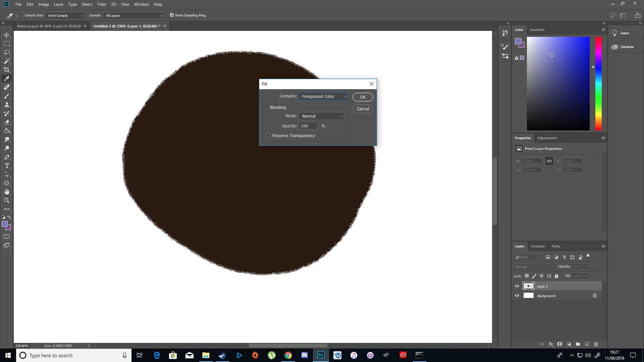Hide Layer 1 using eye icon
This screenshot has height=362, width=644.
(x=517, y=286)
